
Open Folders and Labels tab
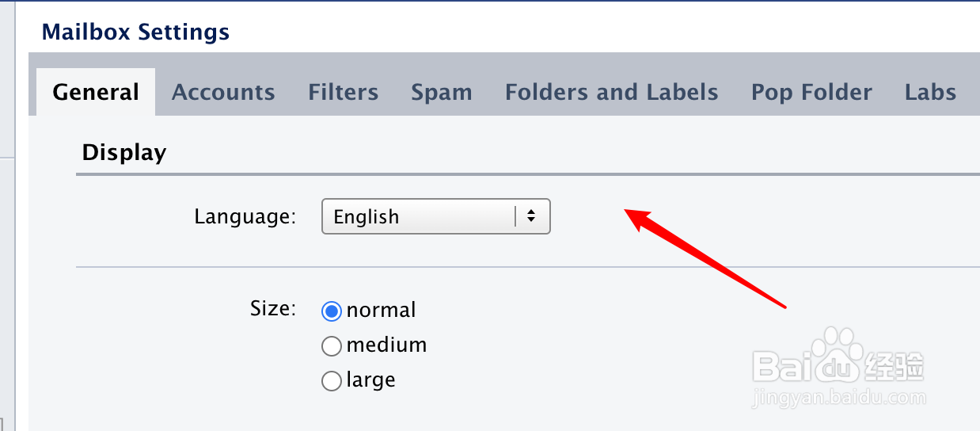tap(611, 93)
